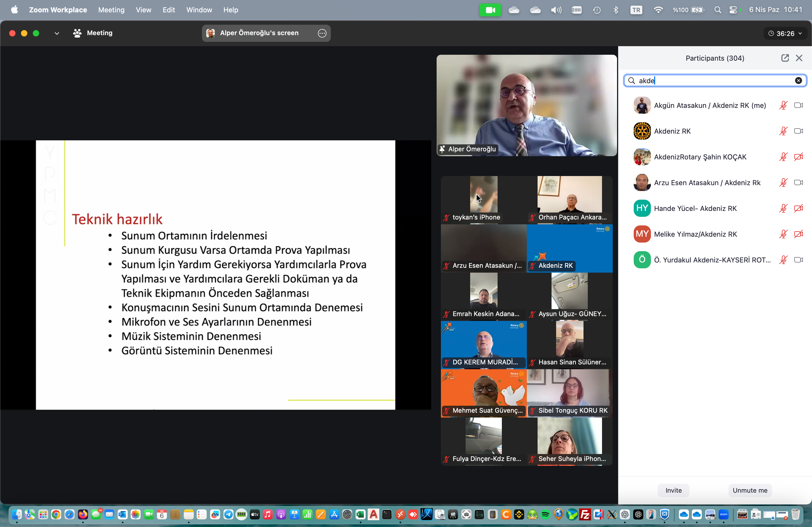Select Melike Yılmaz/Akdeniz RK participant row

715,234
